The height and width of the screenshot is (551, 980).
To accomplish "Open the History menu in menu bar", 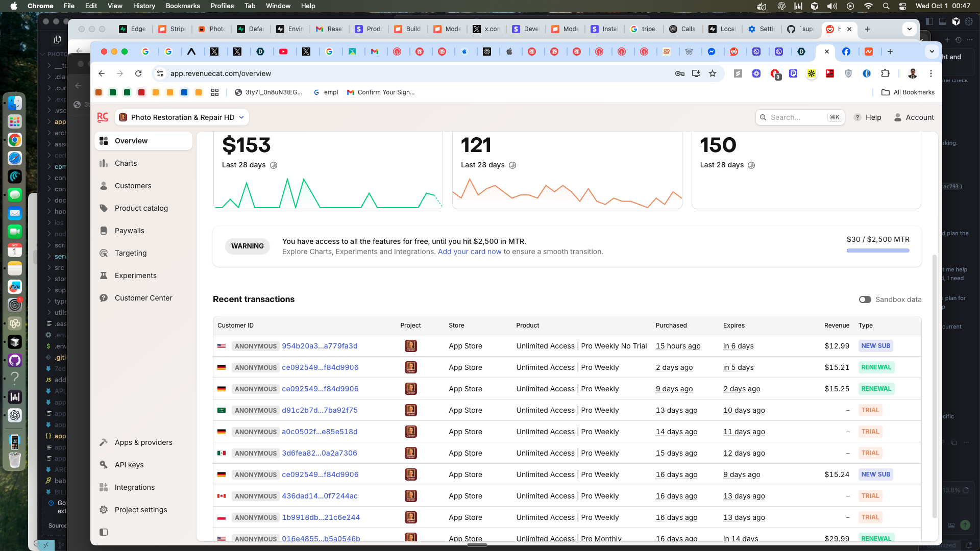I will click(x=144, y=6).
